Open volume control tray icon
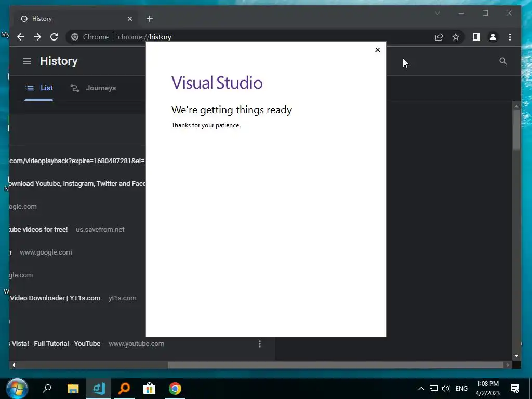This screenshot has width=532, height=399. [446, 389]
